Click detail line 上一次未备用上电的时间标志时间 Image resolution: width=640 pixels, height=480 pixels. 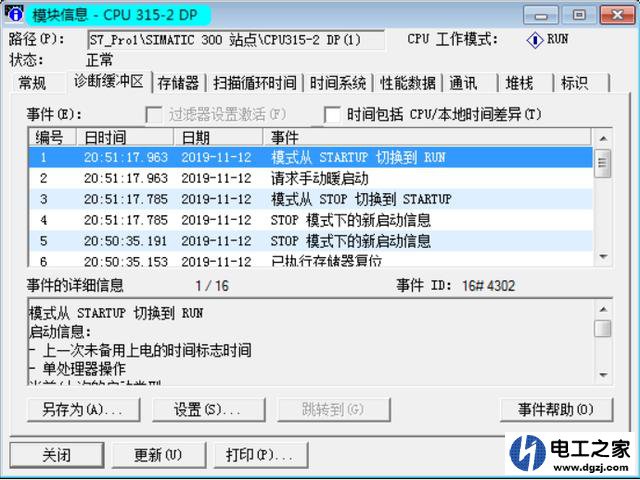click(147, 350)
